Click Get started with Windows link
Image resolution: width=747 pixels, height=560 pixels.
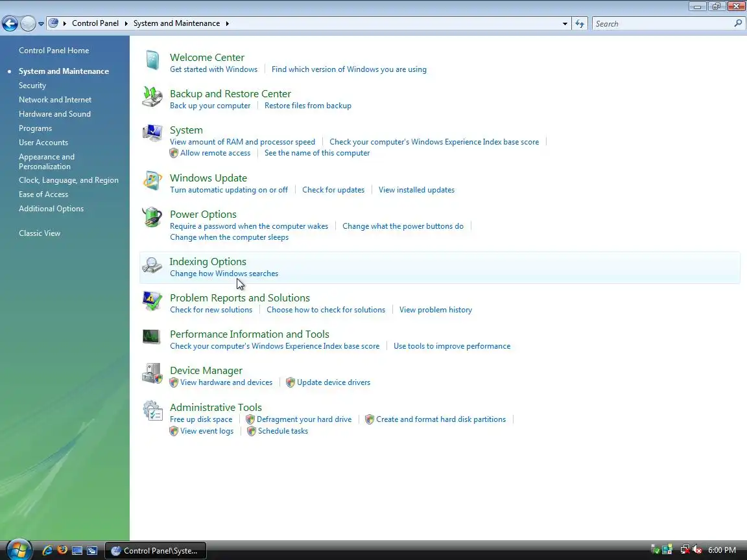click(x=213, y=69)
